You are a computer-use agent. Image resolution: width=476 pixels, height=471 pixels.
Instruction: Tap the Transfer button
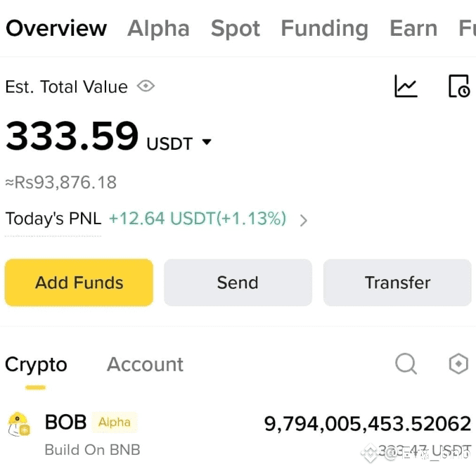(x=397, y=283)
